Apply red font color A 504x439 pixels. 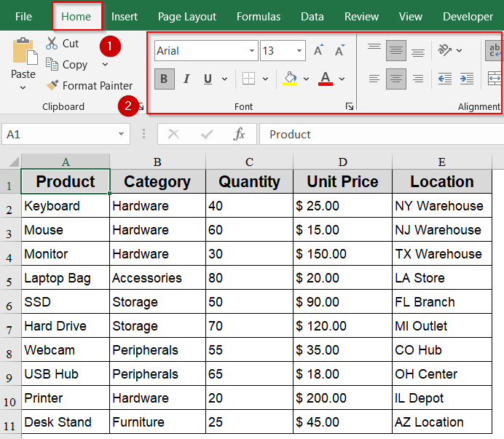pos(326,79)
